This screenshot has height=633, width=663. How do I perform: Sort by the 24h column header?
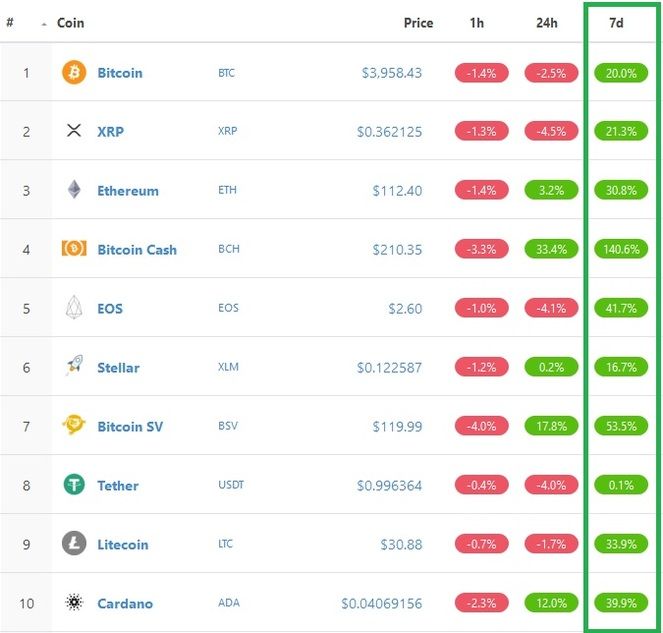coord(547,23)
